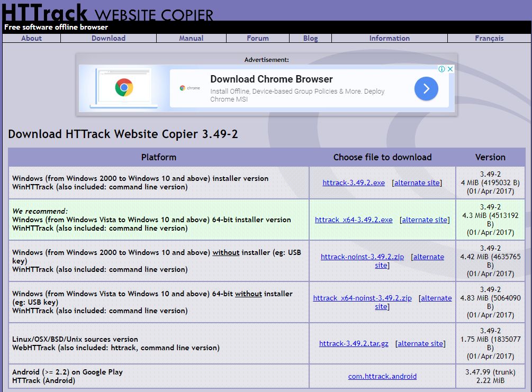Click the Install Offline ad description text
Screen dimensions: 532x392
297,95
